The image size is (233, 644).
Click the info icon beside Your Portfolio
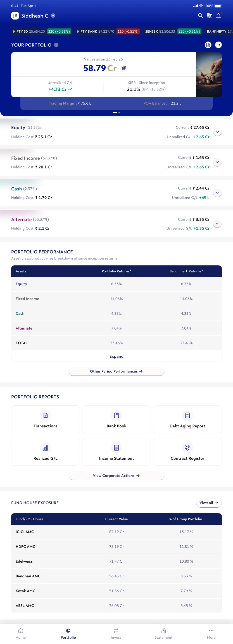click(56, 45)
